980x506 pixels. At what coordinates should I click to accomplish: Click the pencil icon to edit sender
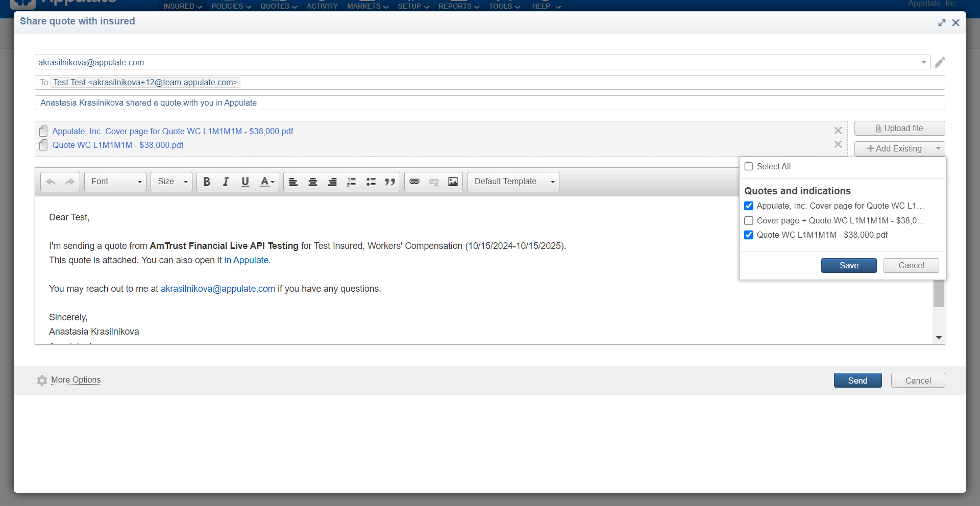(x=940, y=62)
